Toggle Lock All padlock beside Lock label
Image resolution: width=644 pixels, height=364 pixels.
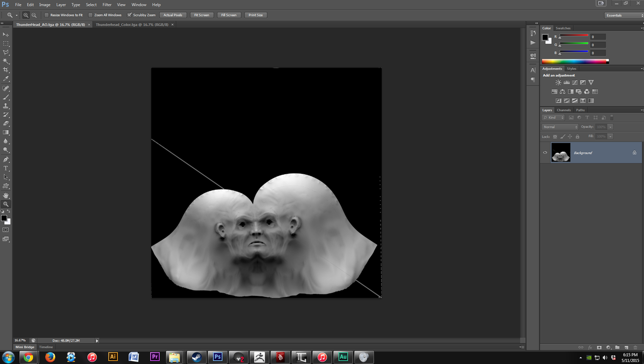(577, 136)
